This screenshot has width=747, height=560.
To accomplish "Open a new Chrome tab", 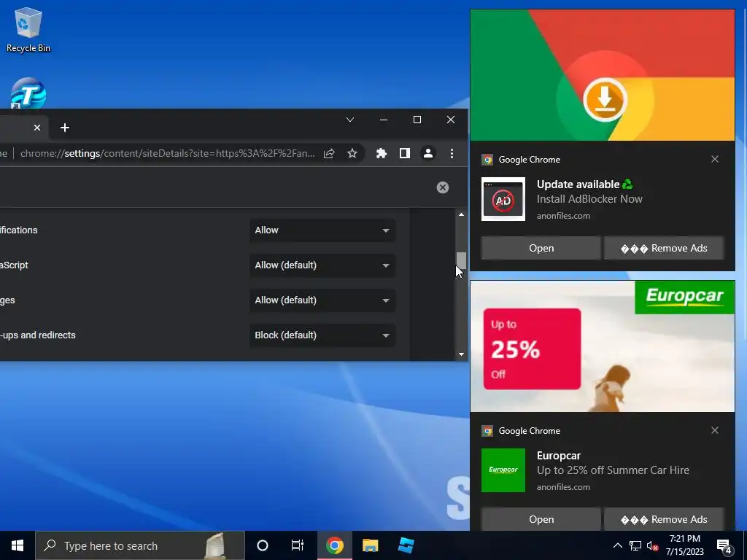I will [65, 128].
